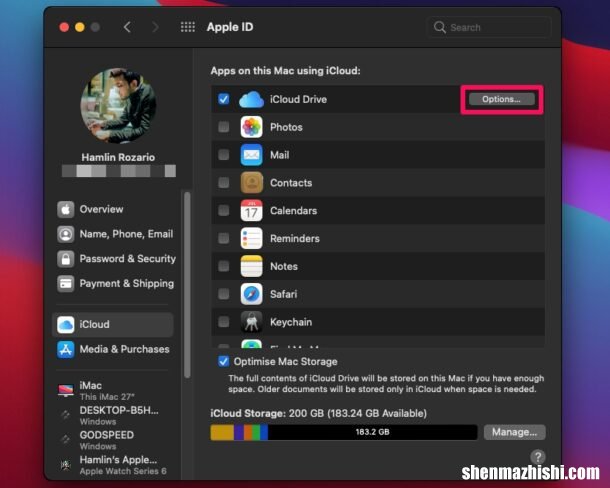610x488 pixels.
Task: Click the GODSPEED Windows device icon
Action: pyautogui.click(x=66, y=440)
